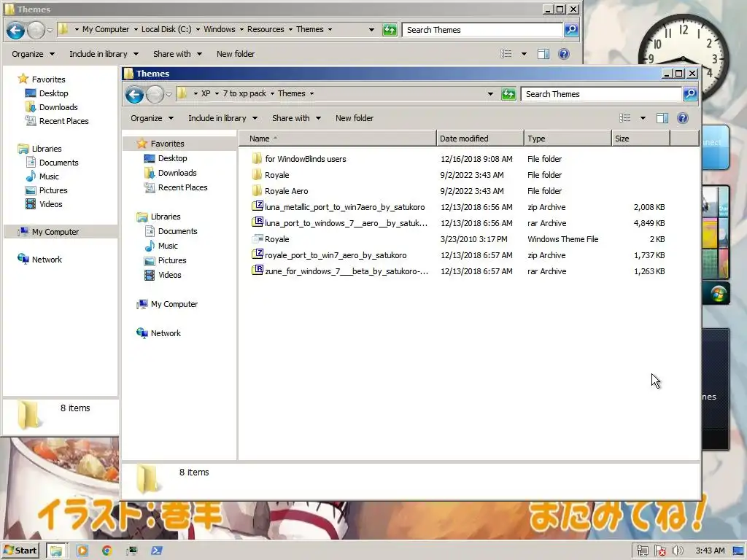The width and height of the screenshot is (747, 560).
Task: Sort by Type column header
Action: [x=568, y=139]
